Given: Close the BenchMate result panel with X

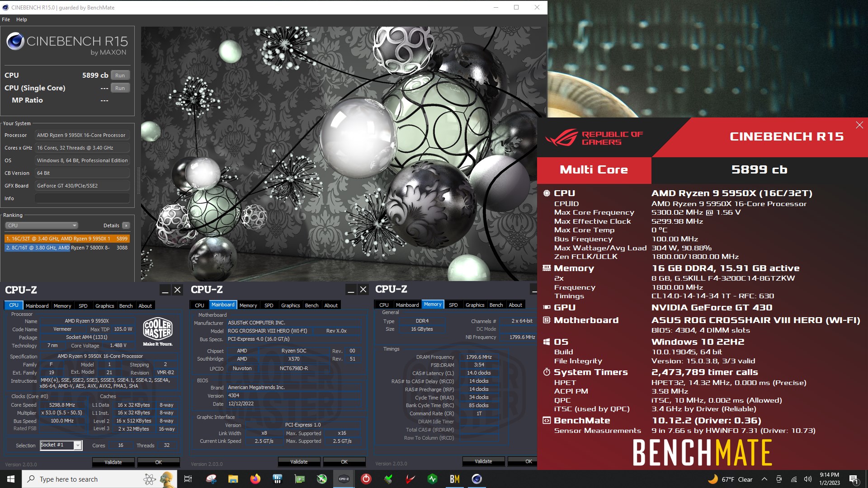Looking at the screenshot, I should (x=859, y=125).
